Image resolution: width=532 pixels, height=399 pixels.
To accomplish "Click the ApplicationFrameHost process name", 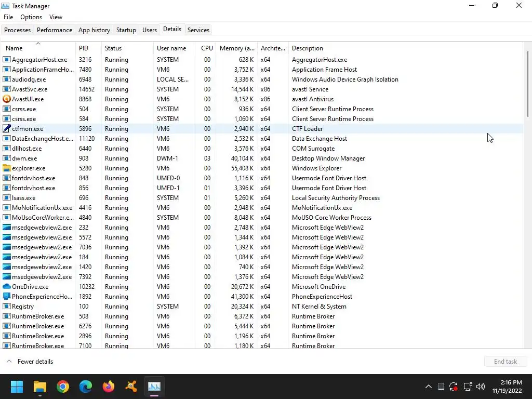I will coord(43,70).
